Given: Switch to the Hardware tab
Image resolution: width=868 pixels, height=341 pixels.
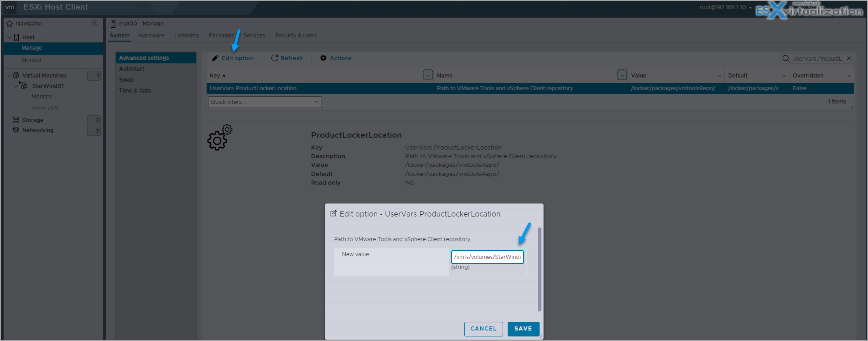Looking at the screenshot, I should pyautogui.click(x=151, y=36).
